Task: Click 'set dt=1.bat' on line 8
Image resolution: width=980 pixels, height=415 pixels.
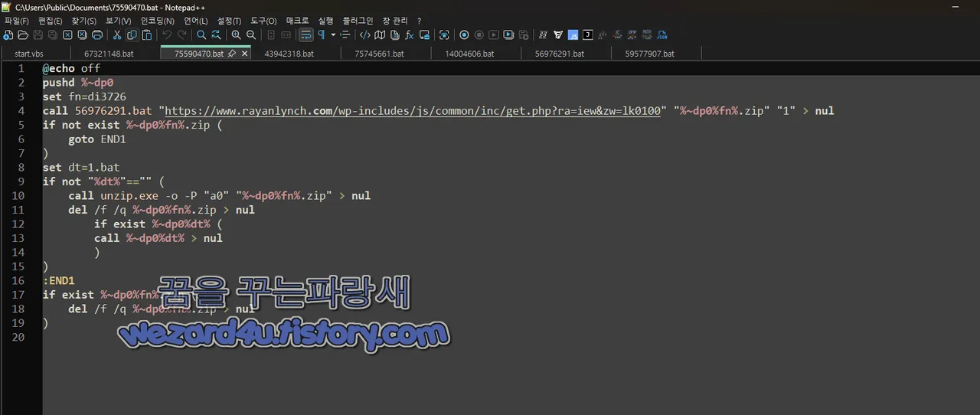Action: (81, 168)
